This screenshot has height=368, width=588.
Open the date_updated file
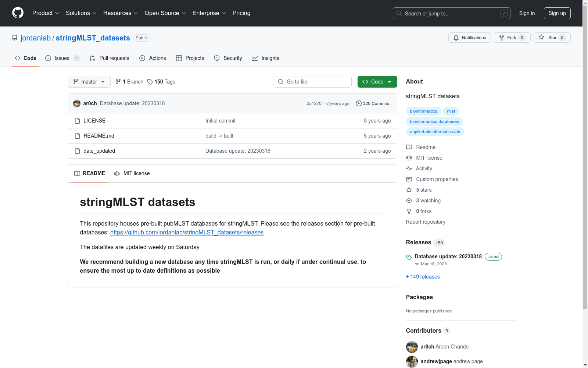(99, 151)
